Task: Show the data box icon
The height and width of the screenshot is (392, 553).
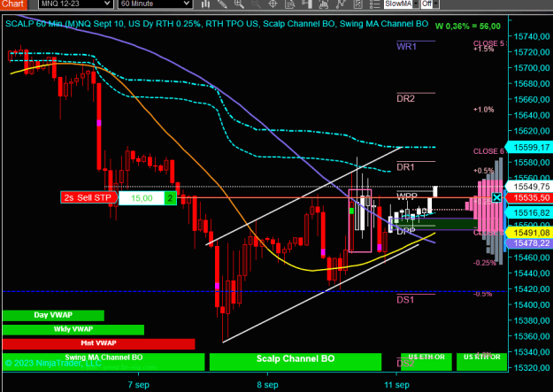Action: click(289, 4)
